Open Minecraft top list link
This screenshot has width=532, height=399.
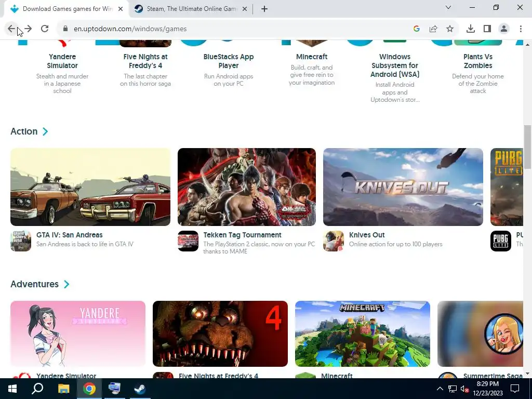tap(312, 57)
